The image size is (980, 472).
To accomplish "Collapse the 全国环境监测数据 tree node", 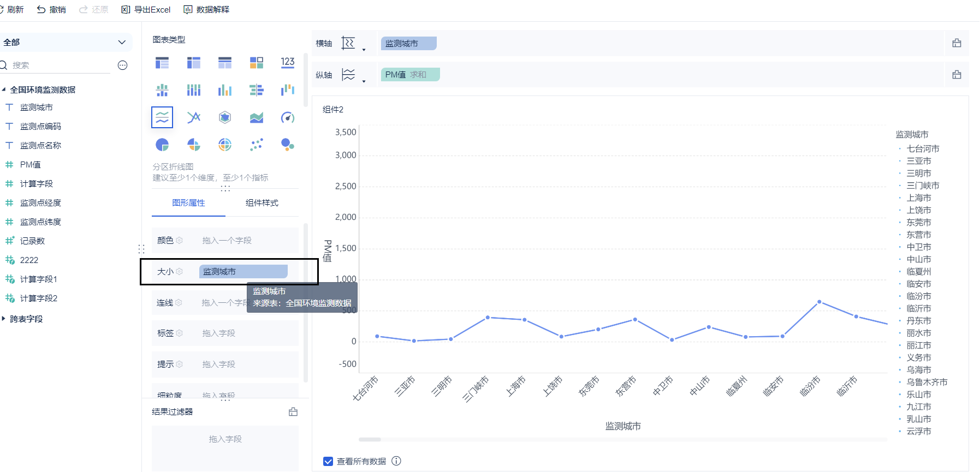I will click(4, 89).
